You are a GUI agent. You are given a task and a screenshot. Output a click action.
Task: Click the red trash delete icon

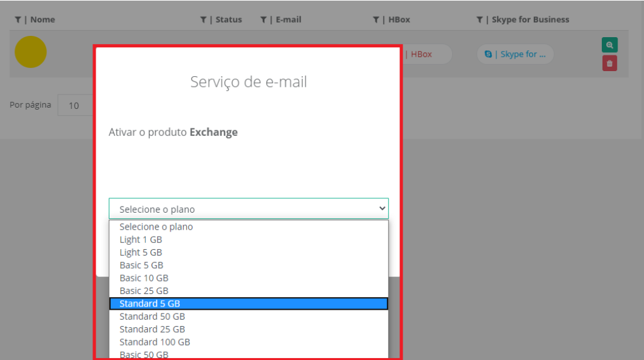(x=609, y=64)
